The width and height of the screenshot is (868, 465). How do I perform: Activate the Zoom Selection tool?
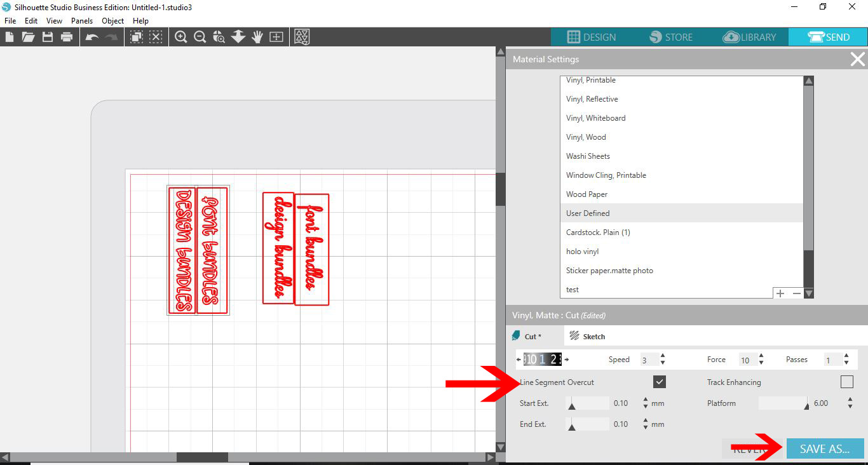pos(219,37)
